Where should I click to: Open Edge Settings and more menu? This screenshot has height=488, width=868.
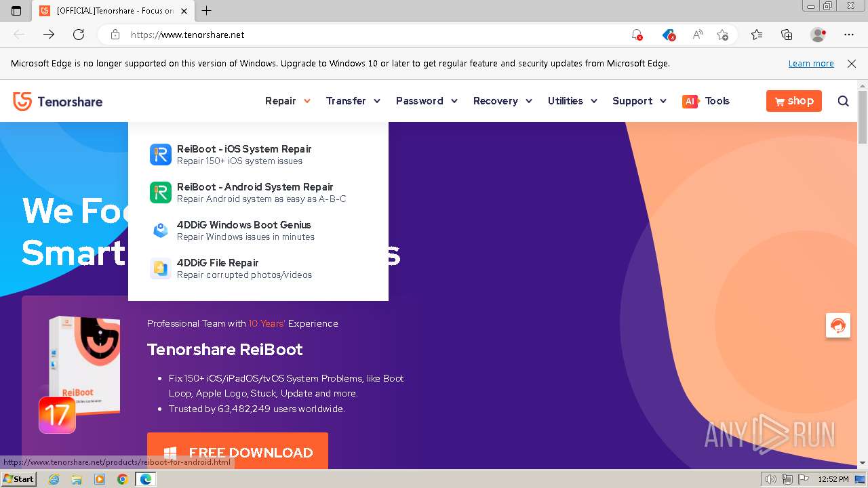[849, 35]
